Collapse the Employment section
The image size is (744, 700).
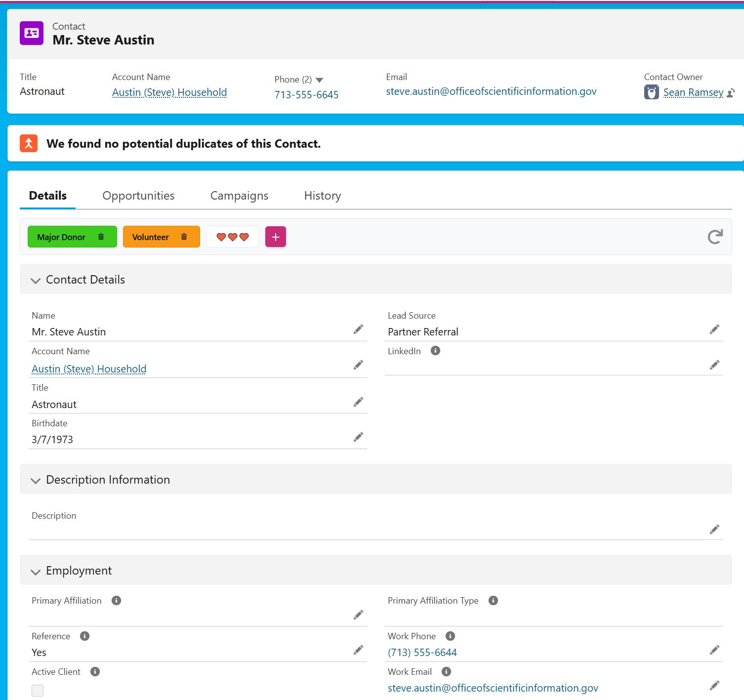[36, 572]
